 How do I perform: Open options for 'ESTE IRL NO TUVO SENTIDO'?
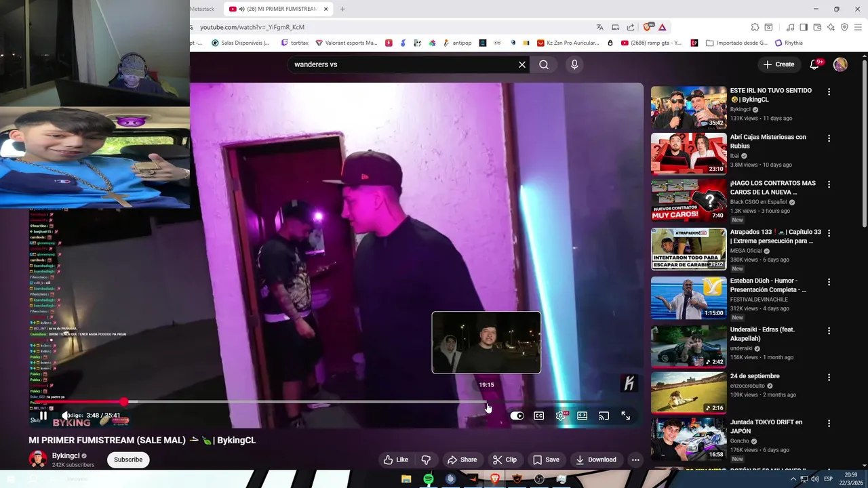click(x=829, y=91)
